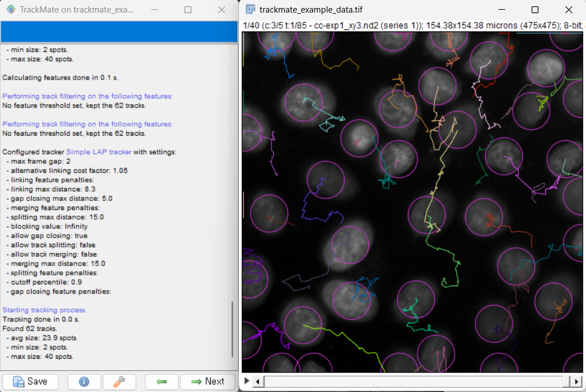Viewport: 586px width, 392px height.
Task: Open the wrench settings button
Action: pos(119,382)
